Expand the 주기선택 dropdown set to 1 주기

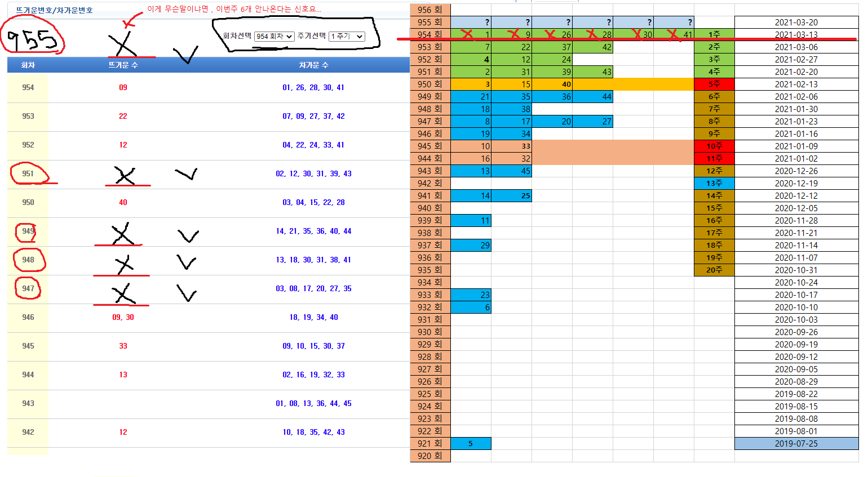click(x=347, y=37)
